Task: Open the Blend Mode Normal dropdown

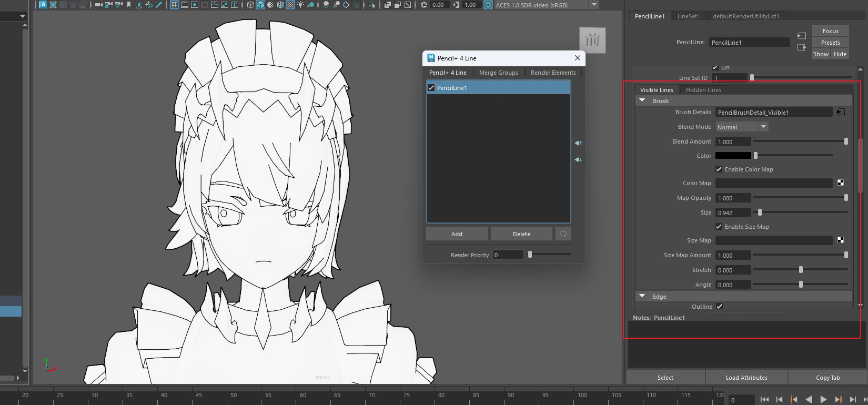Action: tap(742, 127)
